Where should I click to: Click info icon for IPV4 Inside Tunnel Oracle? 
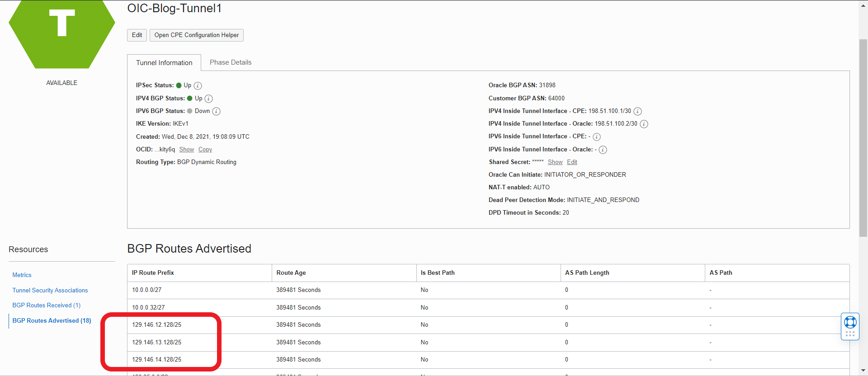(x=644, y=124)
